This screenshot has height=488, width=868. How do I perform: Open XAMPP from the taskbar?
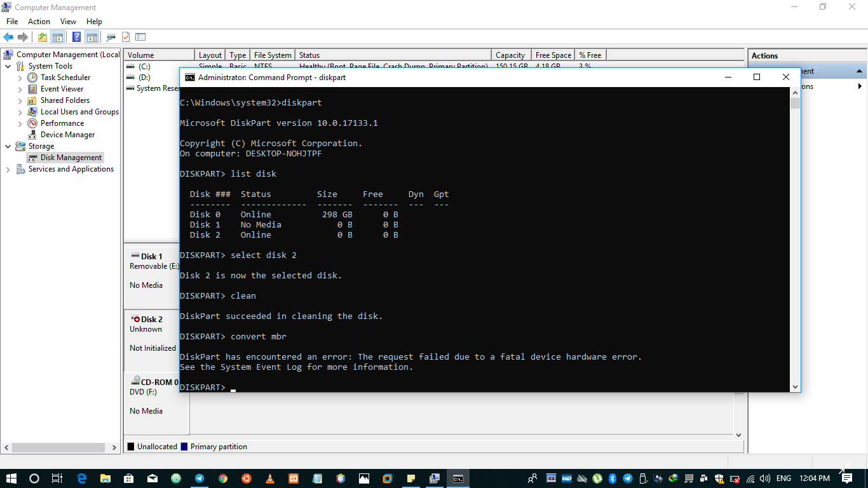[x=294, y=478]
